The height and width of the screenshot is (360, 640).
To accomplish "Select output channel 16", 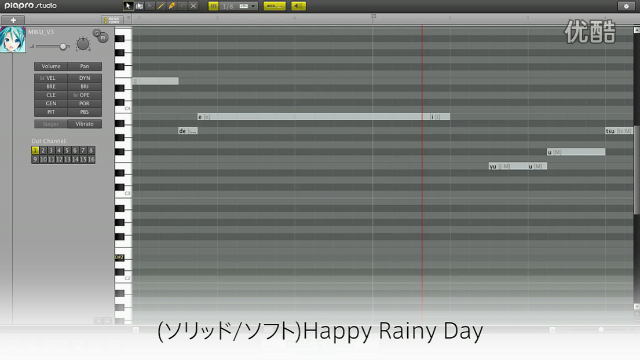I will (x=91, y=159).
